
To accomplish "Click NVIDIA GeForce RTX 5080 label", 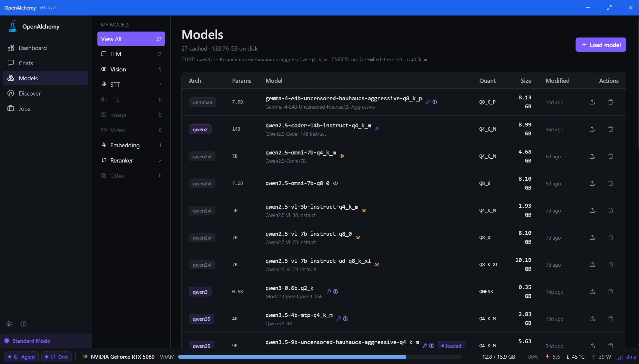I will [x=123, y=357].
